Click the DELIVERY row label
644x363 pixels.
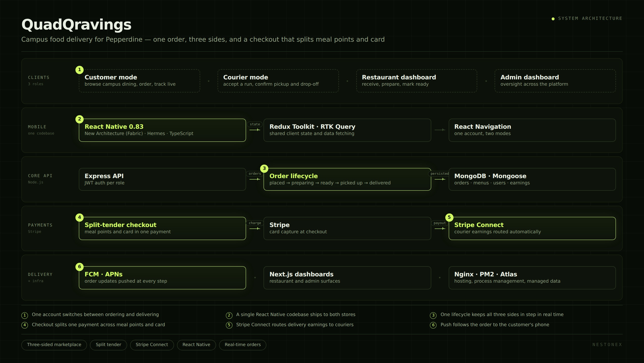pyautogui.click(x=40, y=274)
